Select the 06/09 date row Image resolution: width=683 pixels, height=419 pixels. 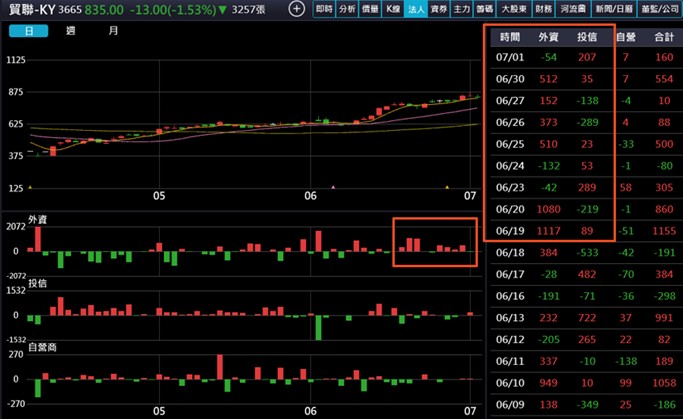coord(586,405)
